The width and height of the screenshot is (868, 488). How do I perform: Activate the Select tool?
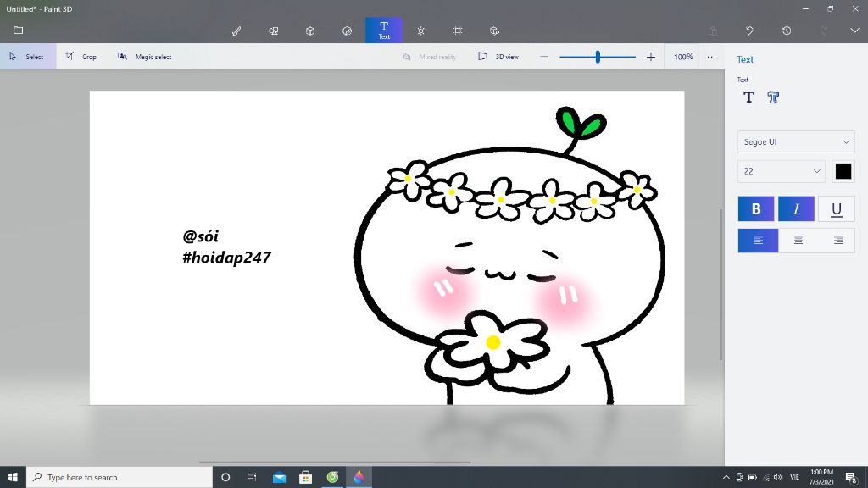click(x=28, y=57)
